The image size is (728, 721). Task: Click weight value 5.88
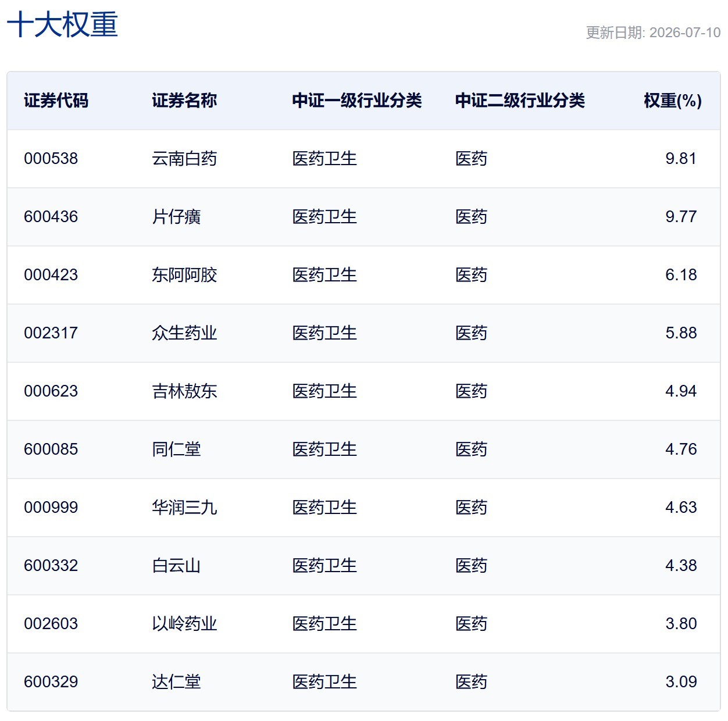click(x=681, y=333)
